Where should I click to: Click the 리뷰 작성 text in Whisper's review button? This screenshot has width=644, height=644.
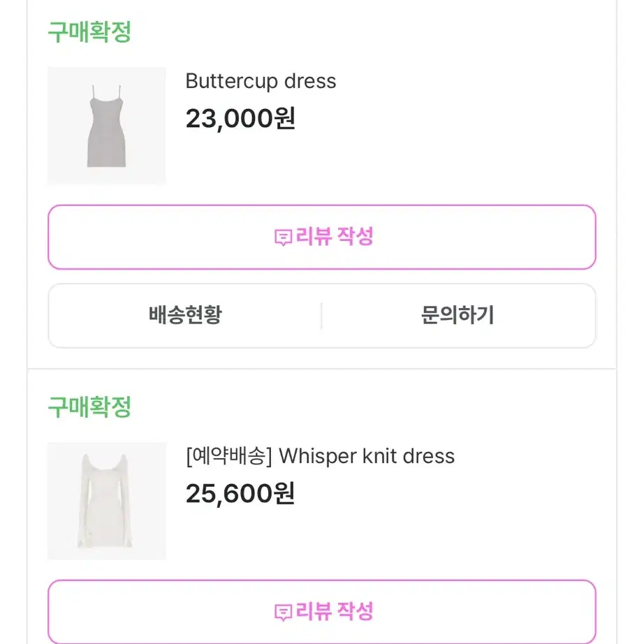click(335, 612)
